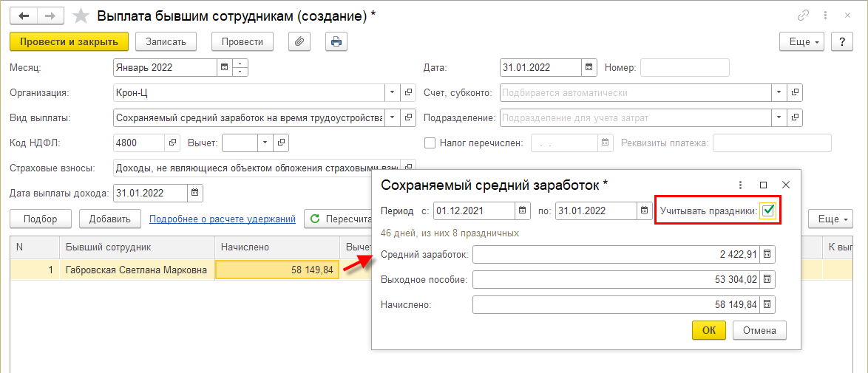This screenshot has height=373, width=868.
Task: Expand the Организация dropdown list
Action: (x=392, y=93)
